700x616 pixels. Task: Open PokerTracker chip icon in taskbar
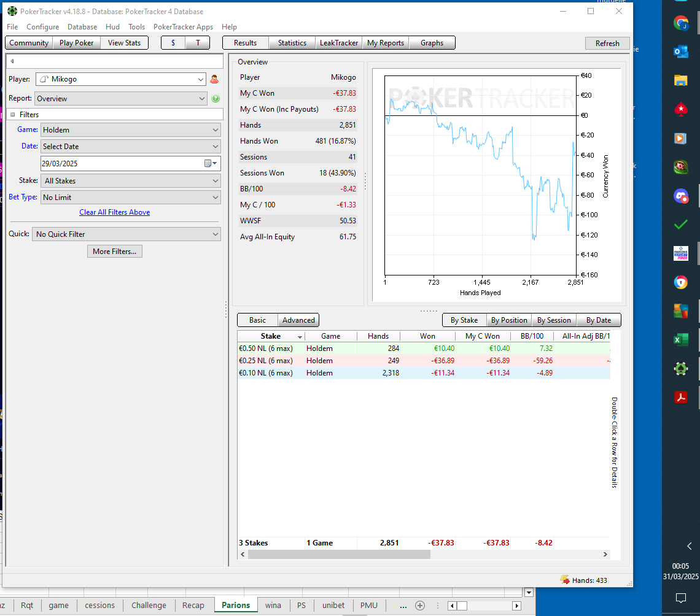(681, 369)
